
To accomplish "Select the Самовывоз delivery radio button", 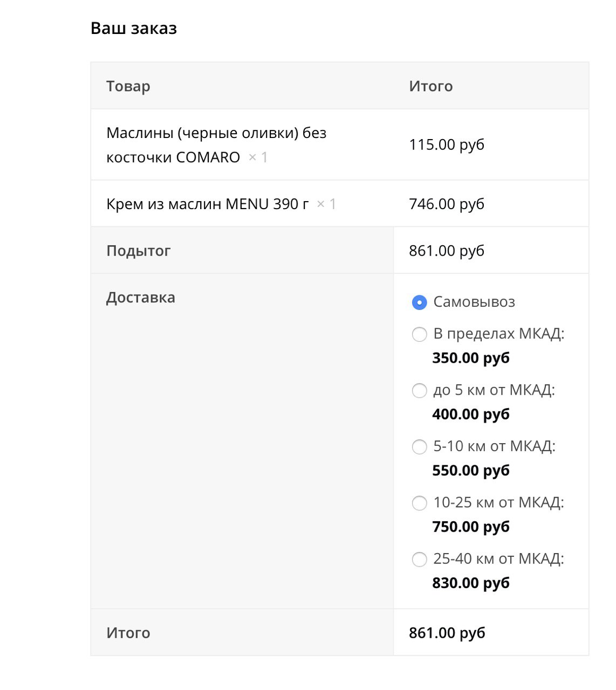I will point(419,302).
